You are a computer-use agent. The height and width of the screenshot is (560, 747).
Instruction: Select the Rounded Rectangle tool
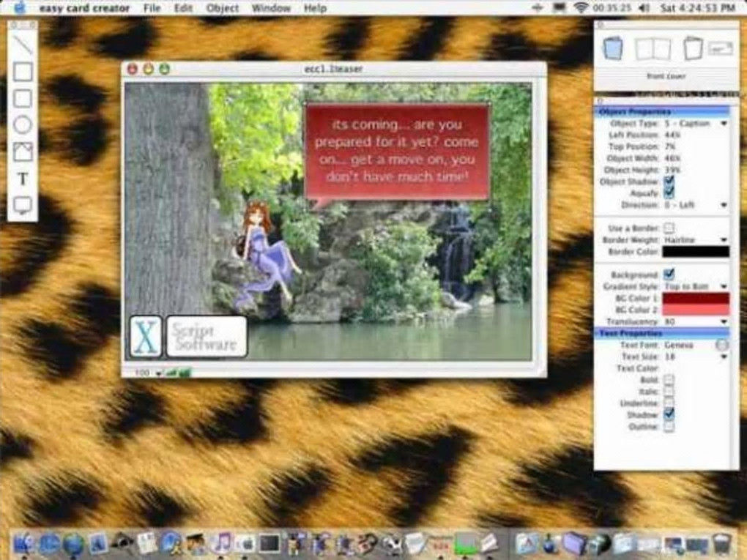pos(23,98)
